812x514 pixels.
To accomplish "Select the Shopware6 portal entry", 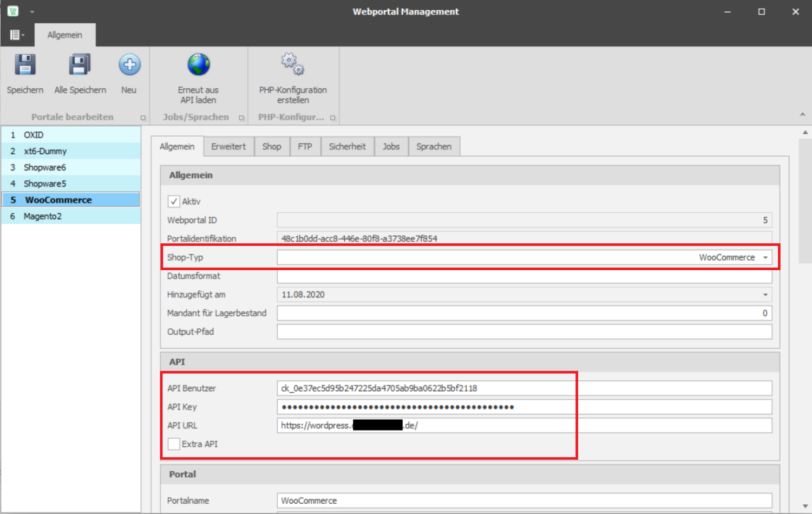I will pyautogui.click(x=44, y=167).
